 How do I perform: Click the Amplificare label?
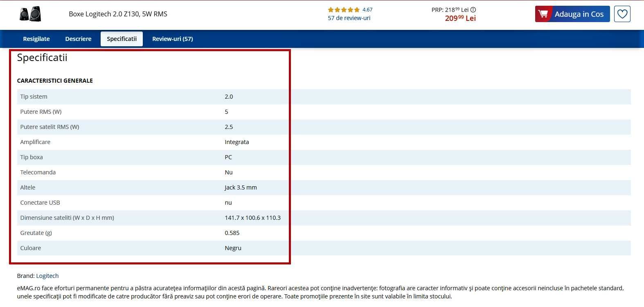(x=35, y=142)
